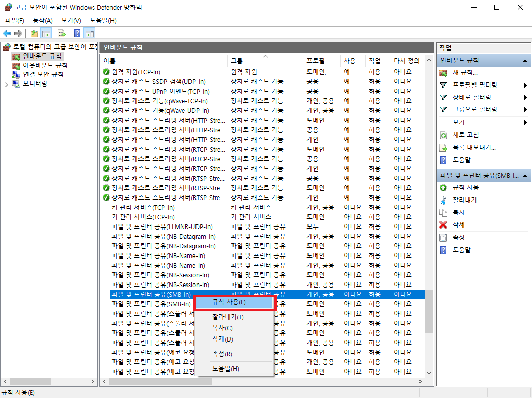Choose 규칙 사용(E) in context menu
The height and width of the screenshot is (398, 532).
pos(235,302)
